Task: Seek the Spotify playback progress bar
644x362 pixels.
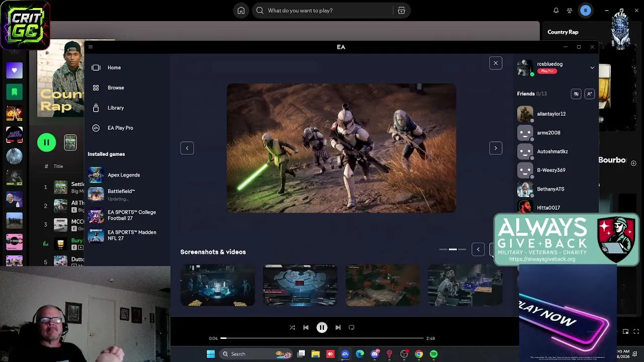Action: [x=322, y=338]
